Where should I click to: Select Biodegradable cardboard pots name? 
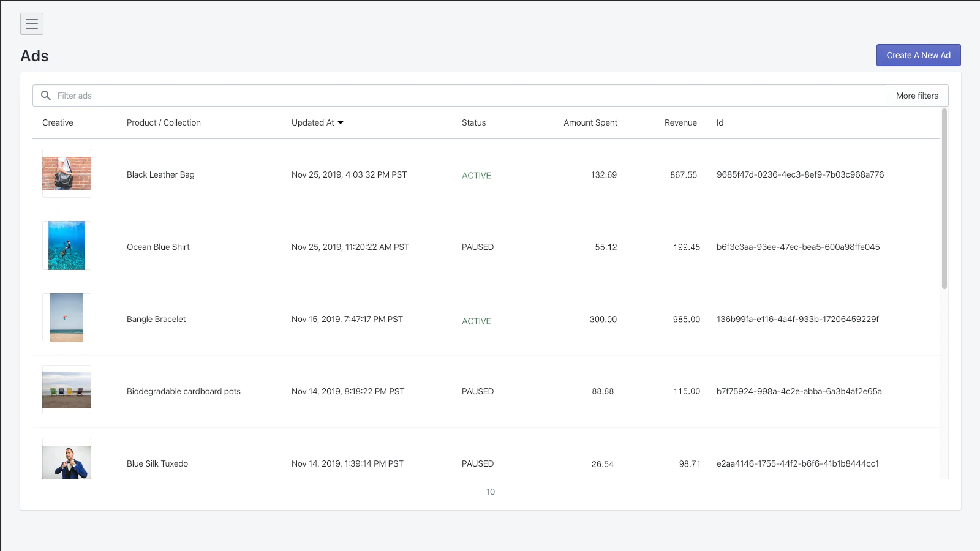pos(184,391)
